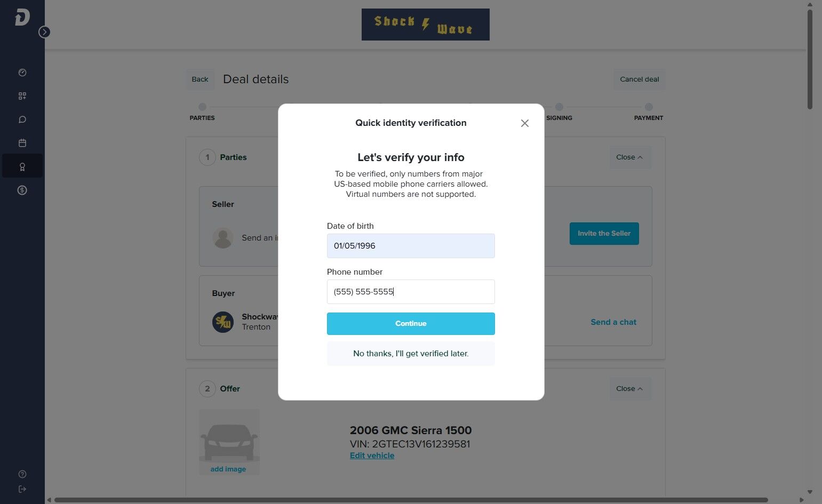The image size is (822, 504).
Task: Click the award ribbon icon in sidebar
Action: click(22, 166)
